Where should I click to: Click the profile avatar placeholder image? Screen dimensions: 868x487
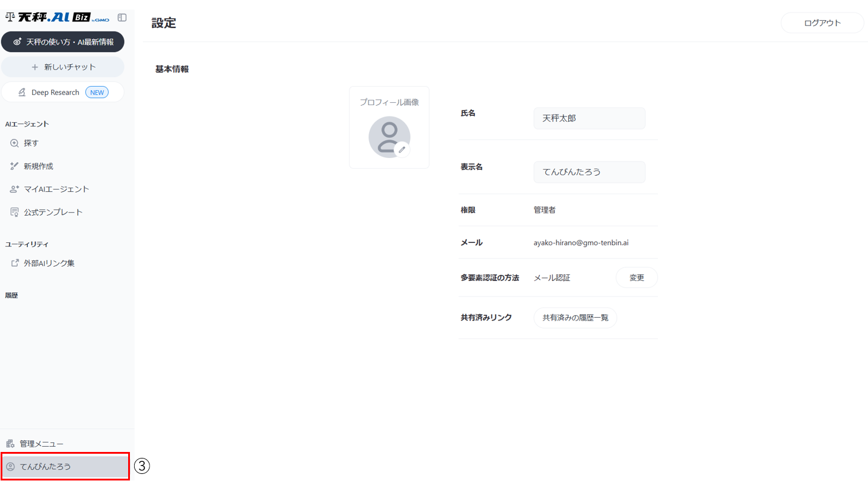(389, 137)
